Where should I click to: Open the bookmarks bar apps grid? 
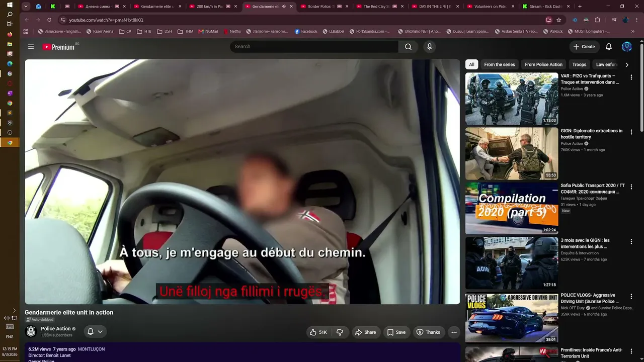(26, 31)
